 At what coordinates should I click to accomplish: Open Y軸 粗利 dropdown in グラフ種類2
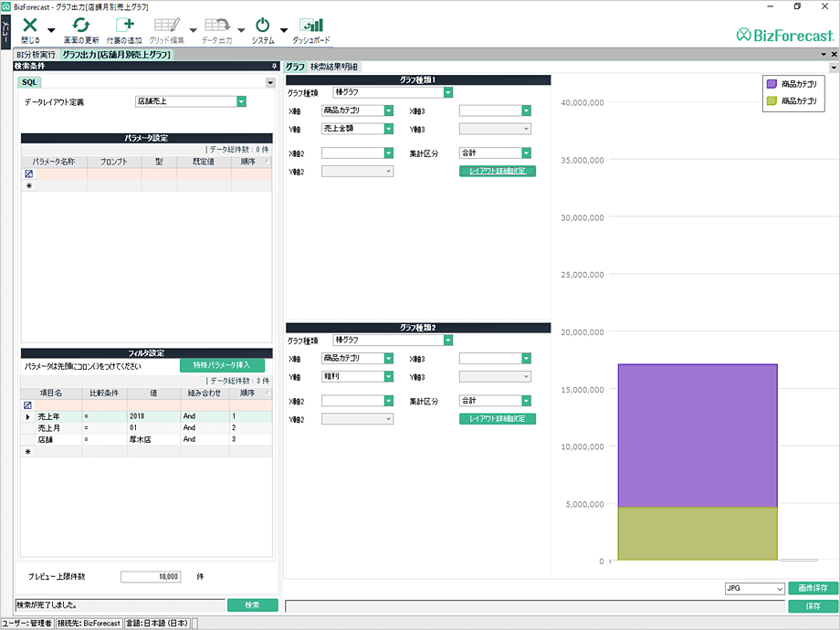(x=389, y=376)
